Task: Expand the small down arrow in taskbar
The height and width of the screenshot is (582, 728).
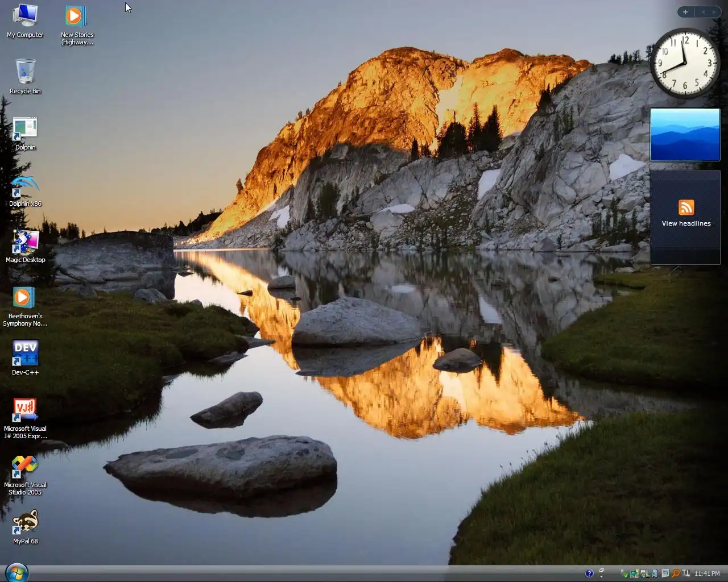Action: click(x=601, y=576)
